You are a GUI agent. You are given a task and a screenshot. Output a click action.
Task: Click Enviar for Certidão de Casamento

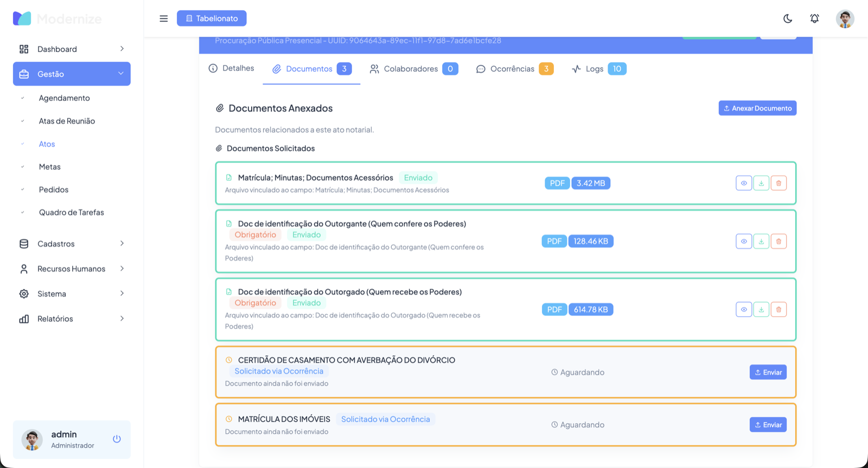coord(768,372)
